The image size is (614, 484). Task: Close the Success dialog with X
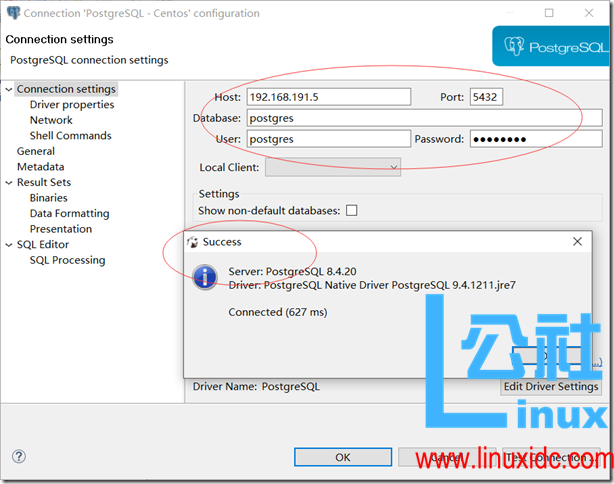577,242
